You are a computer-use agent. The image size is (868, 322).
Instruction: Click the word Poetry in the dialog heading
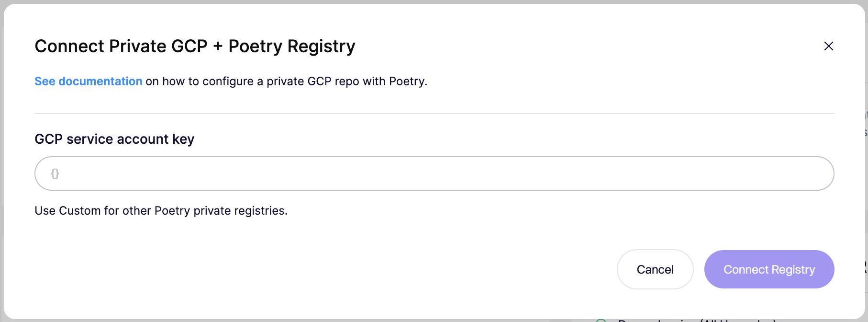click(255, 46)
